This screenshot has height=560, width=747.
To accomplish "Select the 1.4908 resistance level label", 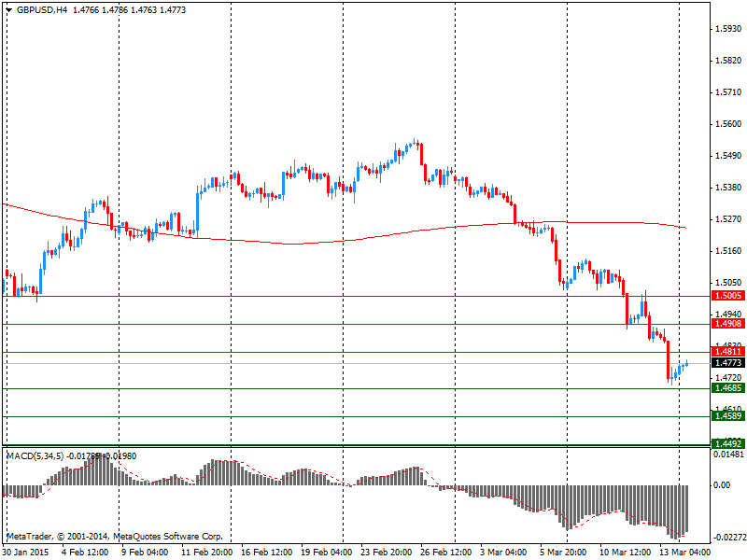I will click(x=728, y=324).
